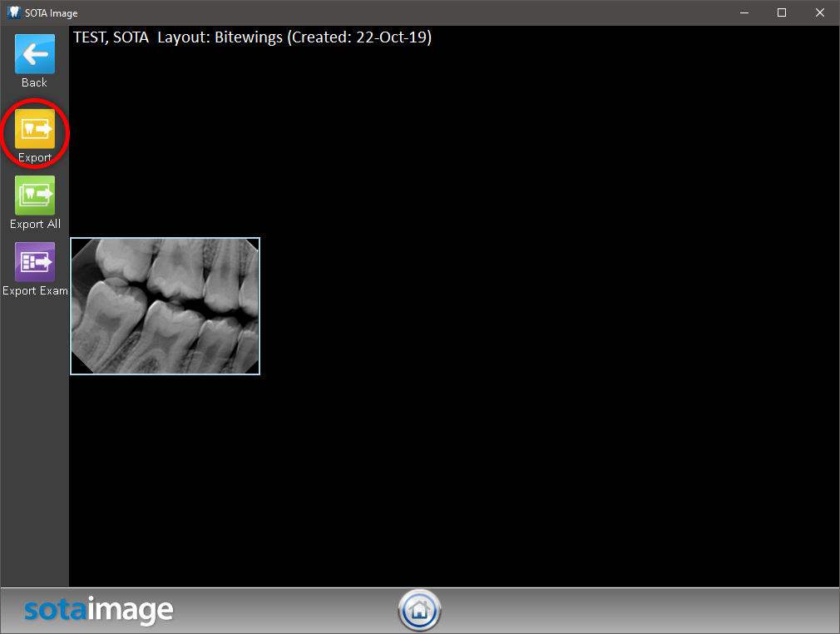This screenshot has height=634, width=840.
Task: Click the 'Export Exam' text label
Action: [35, 290]
